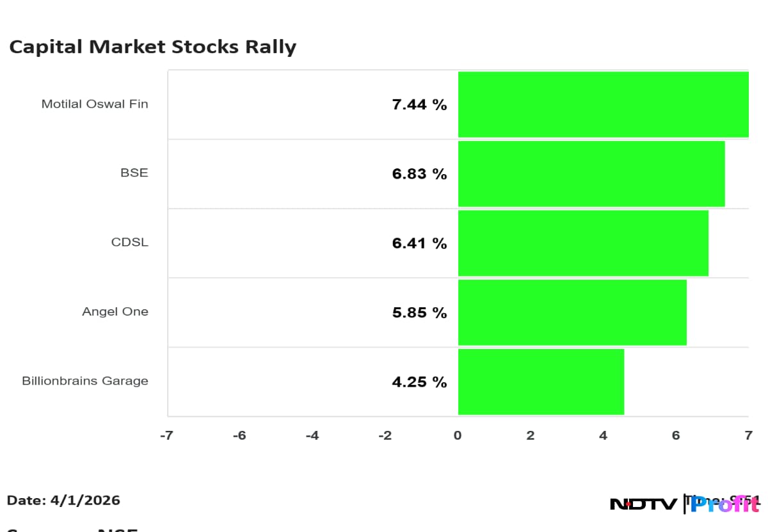This screenshot has width=768, height=532.
Task: Select the 4.25 % value label
Action: click(x=419, y=382)
